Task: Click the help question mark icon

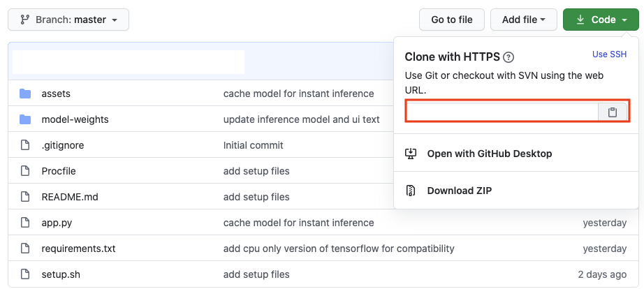Action: pos(508,57)
